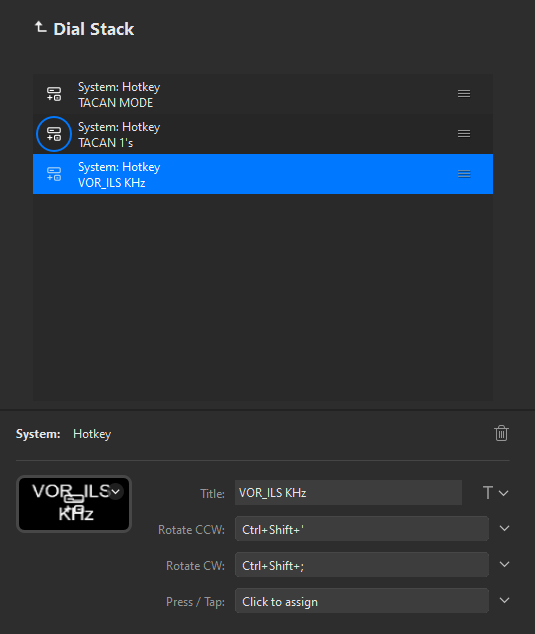Click the VOR_ILS KHz hotkey icon
535x634 pixels.
[x=54, y=174]
